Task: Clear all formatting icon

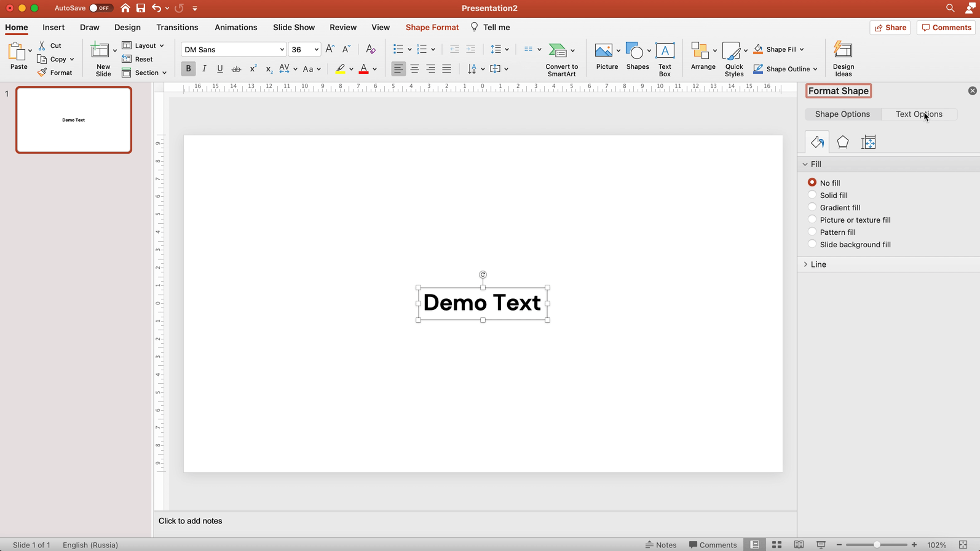Action: coord(371,49)
